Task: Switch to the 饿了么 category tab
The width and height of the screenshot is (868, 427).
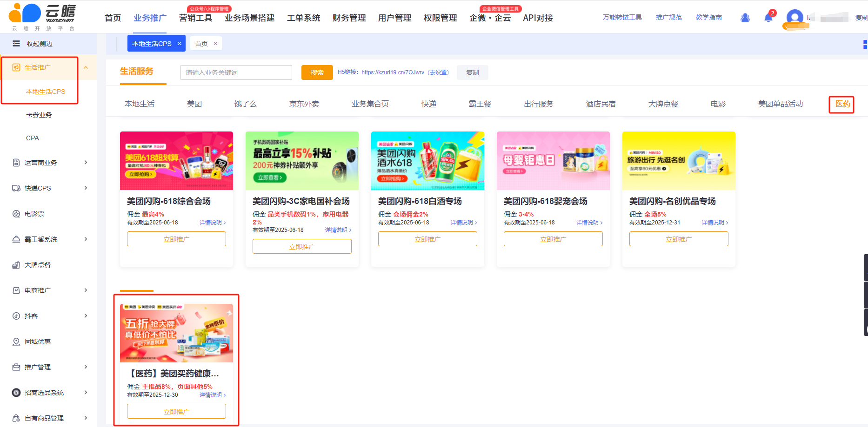Action: click(246, 104)
